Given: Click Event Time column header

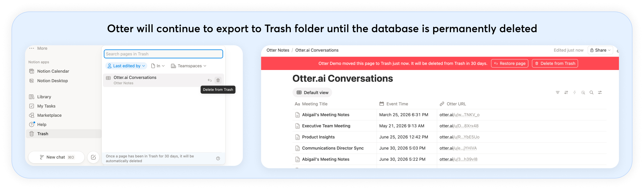Looking at the screenshot, I should point(394,104).
